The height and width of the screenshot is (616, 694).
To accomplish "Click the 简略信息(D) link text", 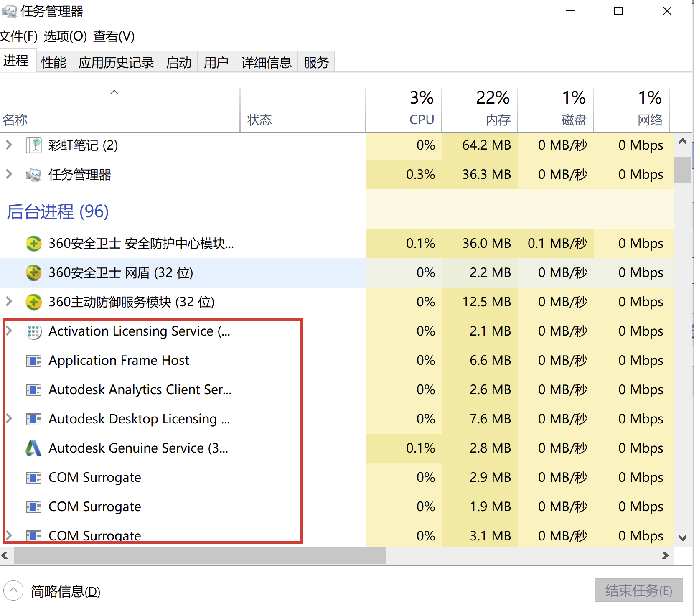I will click(x=66, y=591).
